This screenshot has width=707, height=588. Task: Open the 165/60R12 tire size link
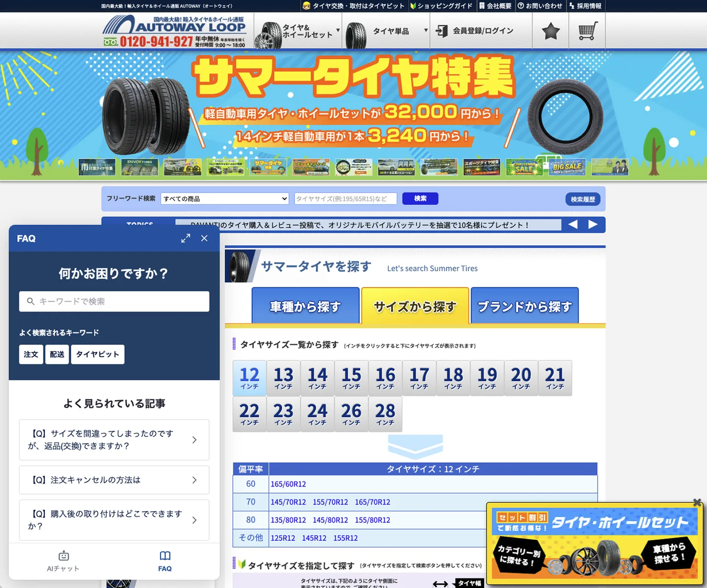click(x=288, y=484)
